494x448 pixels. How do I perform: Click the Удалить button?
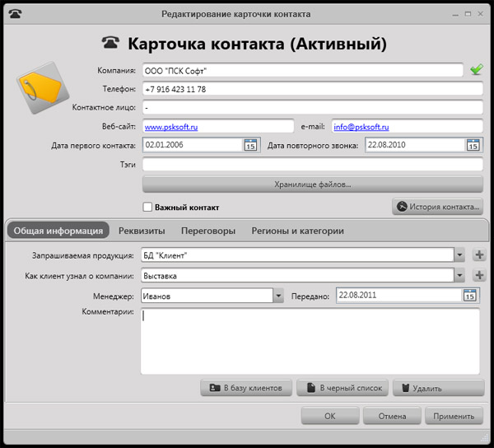coord(439,388)
